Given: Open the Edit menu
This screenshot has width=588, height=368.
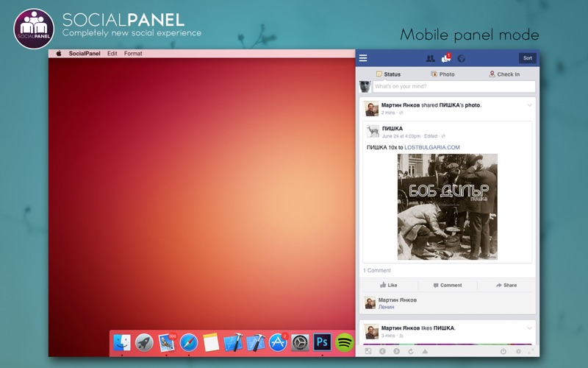Looking at the screenshot, I should coord(112,54).
